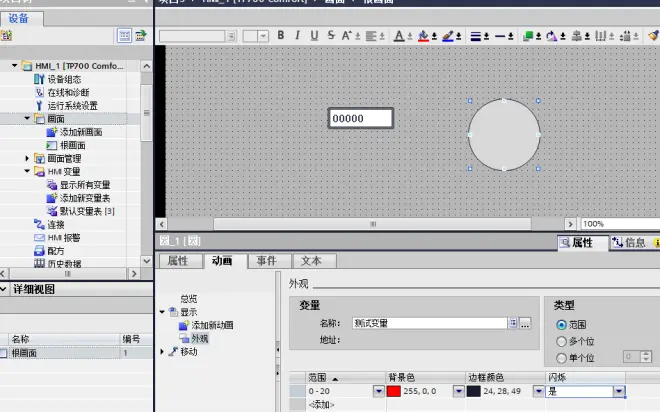Click the line style icon
This screenshot has width=660, height=412.
click(500, 37)
